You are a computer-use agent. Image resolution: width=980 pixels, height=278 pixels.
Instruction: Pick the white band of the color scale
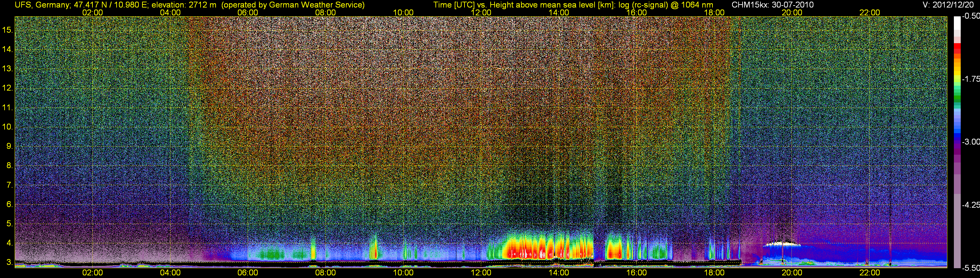[957, 24]
